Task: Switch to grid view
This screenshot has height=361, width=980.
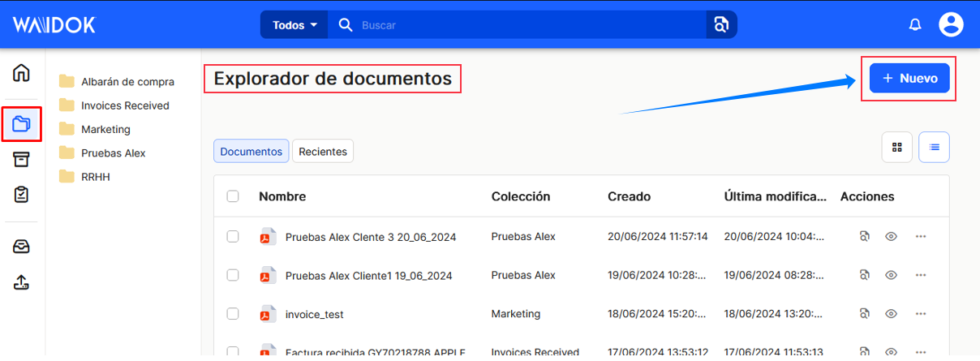Action: coord(897,147)
